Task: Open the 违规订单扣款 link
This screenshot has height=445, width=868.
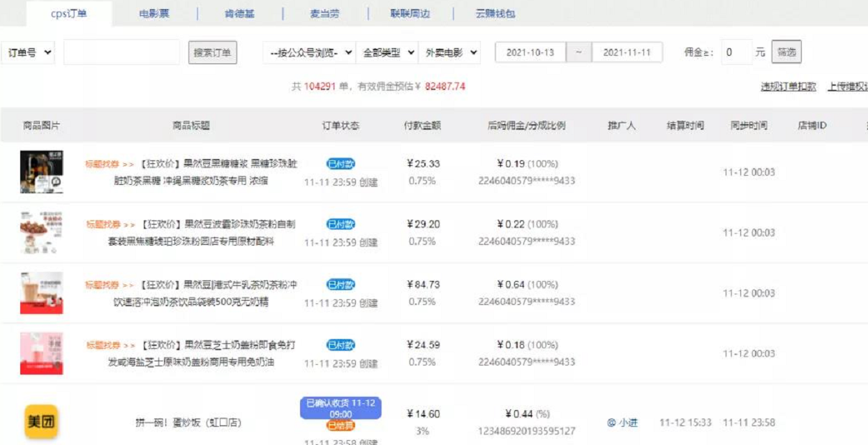Action: pyautogui.click(x=788, y=86)
